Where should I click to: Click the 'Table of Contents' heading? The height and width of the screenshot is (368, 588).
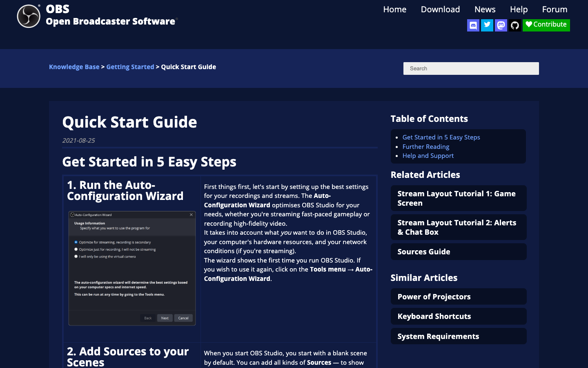point(429,119)
